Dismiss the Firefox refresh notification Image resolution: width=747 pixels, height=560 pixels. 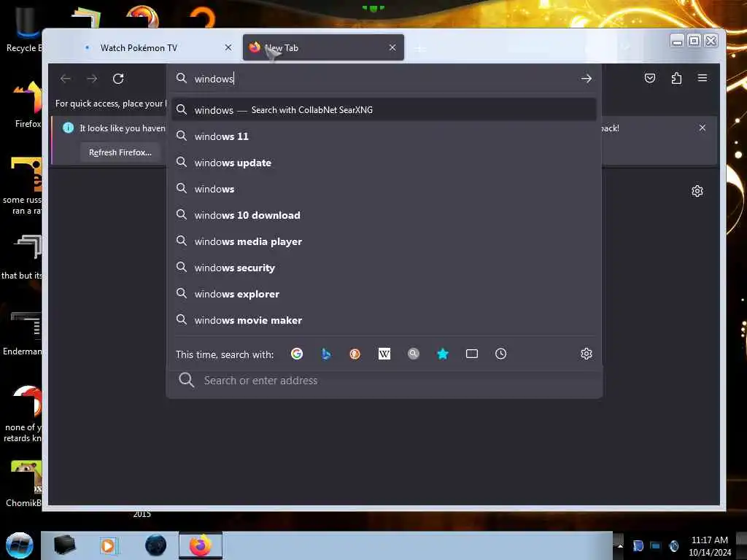point(703,128)
